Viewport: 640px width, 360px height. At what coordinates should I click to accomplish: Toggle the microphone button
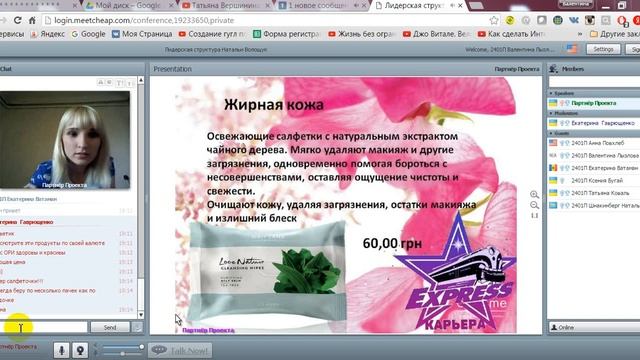[x=62, y=350]
